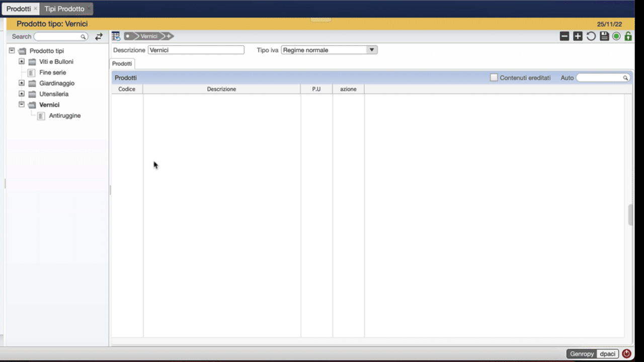Switch to the Prodotti top tab
The width and height of the screenshot is (644, 362).
tap(18, 9)
